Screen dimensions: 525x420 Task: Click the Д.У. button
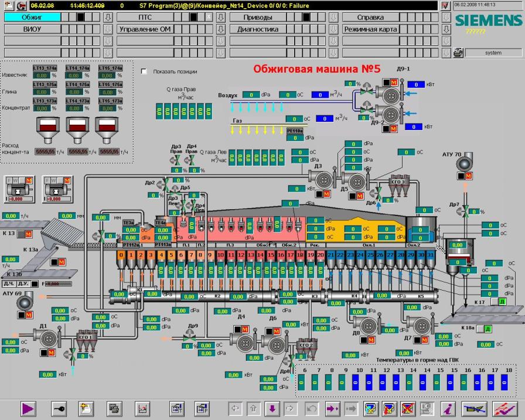pyautogui.click(x=23, y=284)
